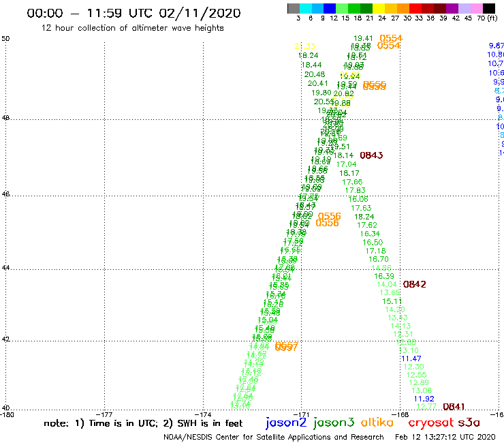Click the jason3 satellite label
Image resolution: width=504 pixels, height=443 pixels.
334,423
